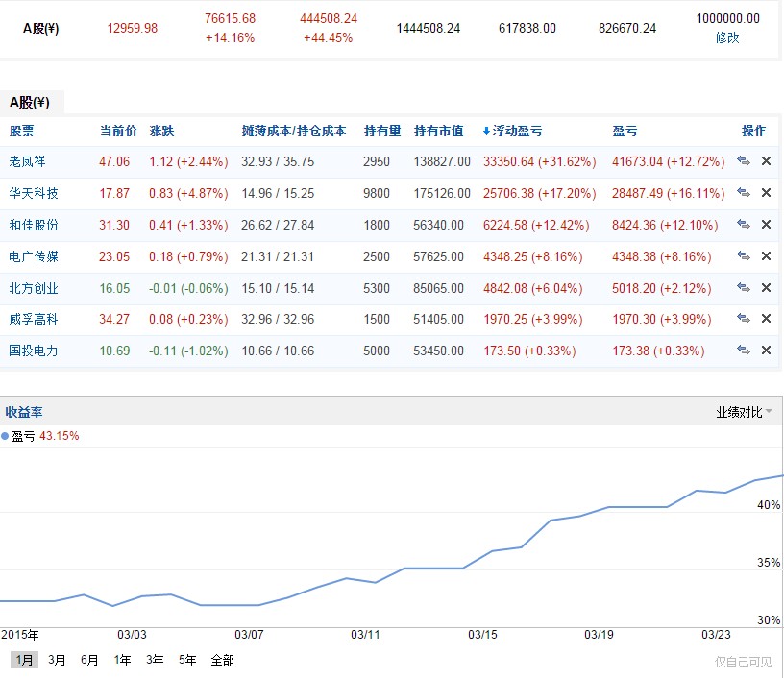The width and height of the screenshot is (784, 678).
Task: Open the 威孚高科 stock link
Action: [x=34, y=319]
